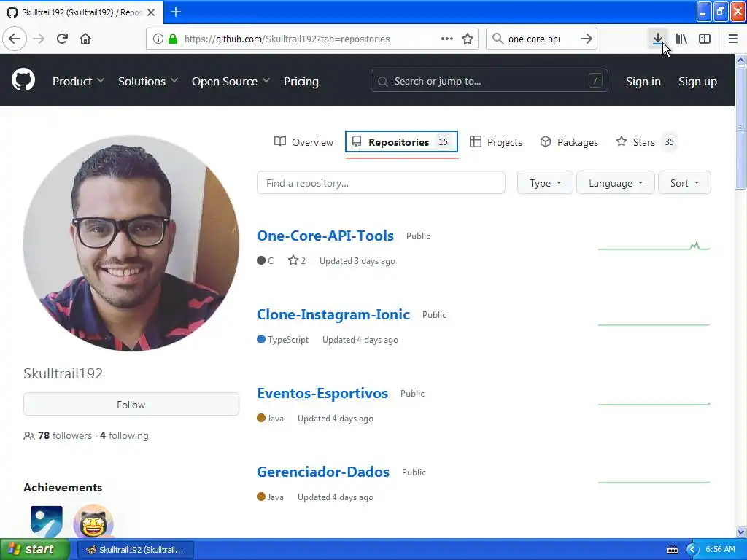Bookmark this page with the star
The width and height of the screenshot is (747, 560).
point(468,39)
